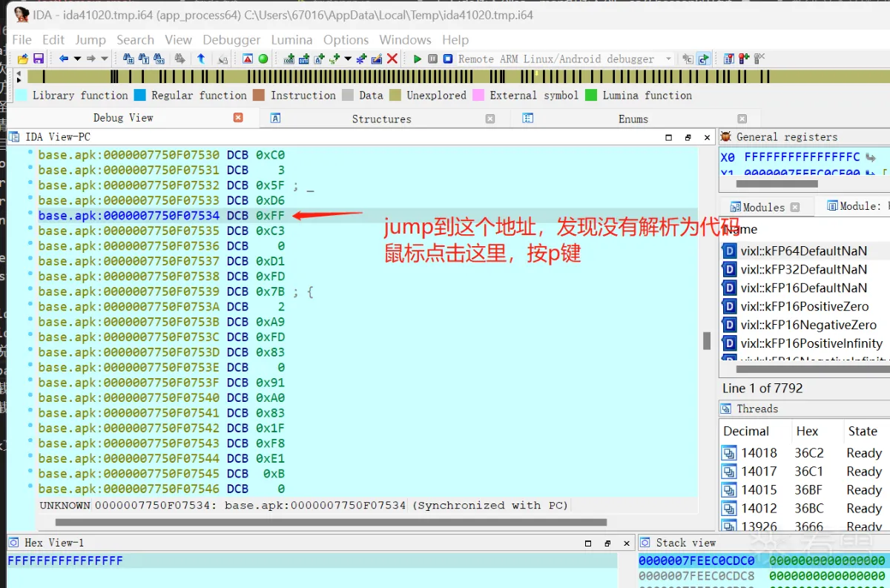The height and width of the screenshot is (588, 890).
Task: Open the Lumina menu
Action: [x=291, y=40]
